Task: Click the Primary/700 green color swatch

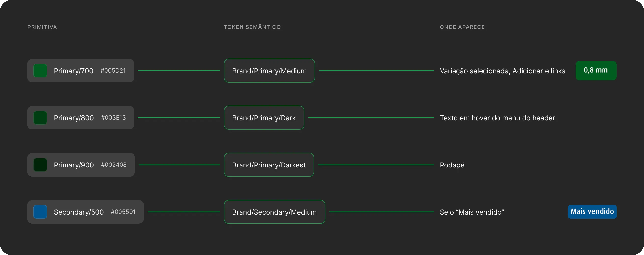Action: 40,71
